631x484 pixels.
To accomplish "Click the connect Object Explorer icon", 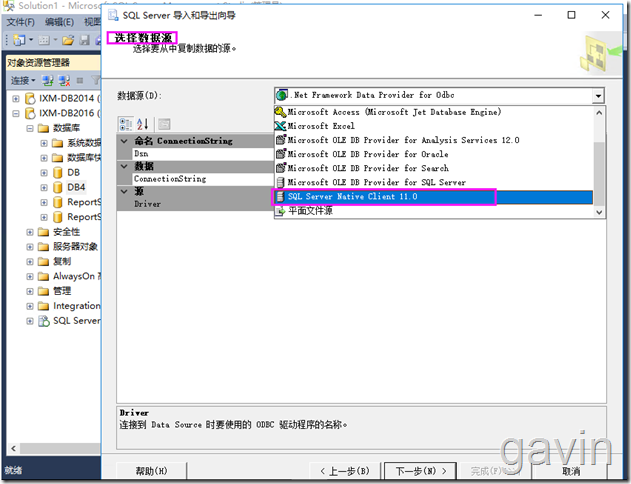I will tap(48, 81).
